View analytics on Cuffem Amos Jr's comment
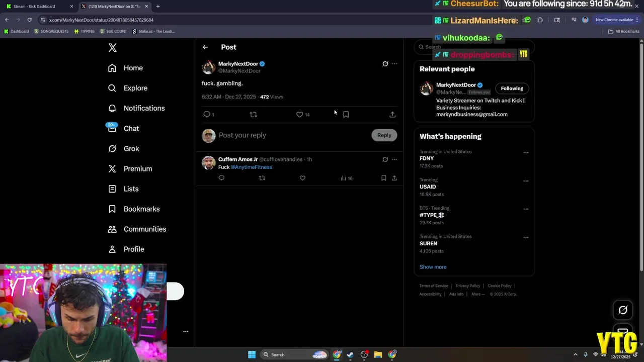The height and width of the screenshot is (362, 644). 347,178
